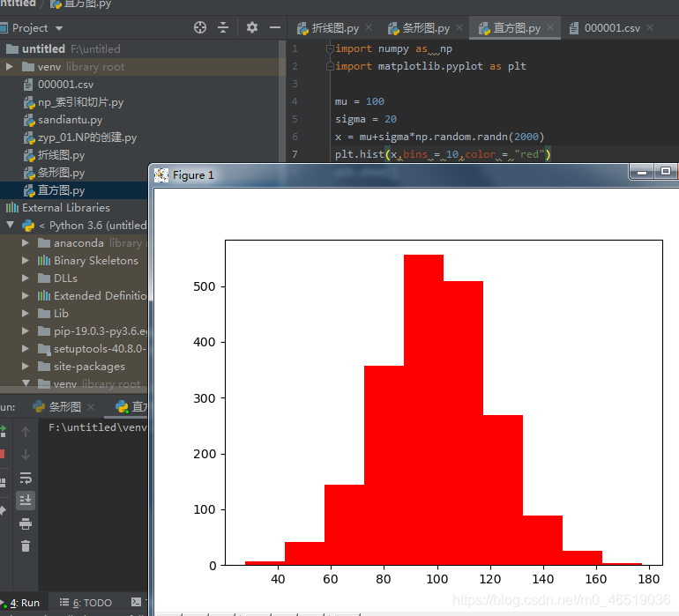
Task: Open the 6: TODO tool window button
Action: [x=86, y=603]
